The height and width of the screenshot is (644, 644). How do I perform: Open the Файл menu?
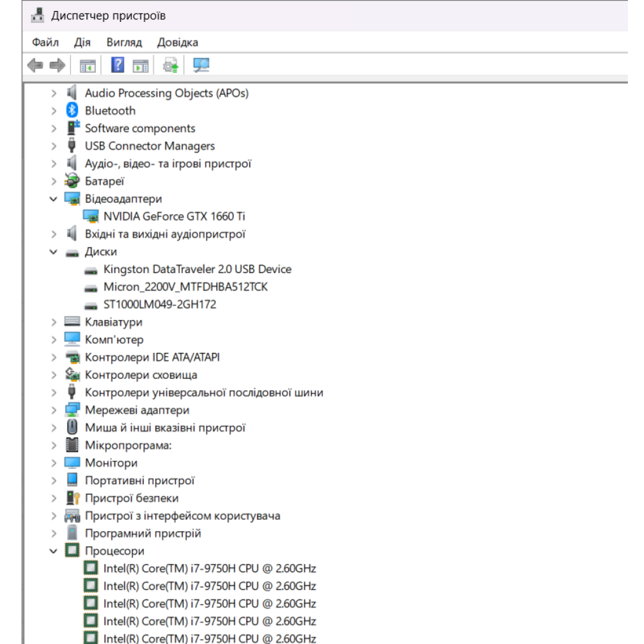tap(45, 43)
